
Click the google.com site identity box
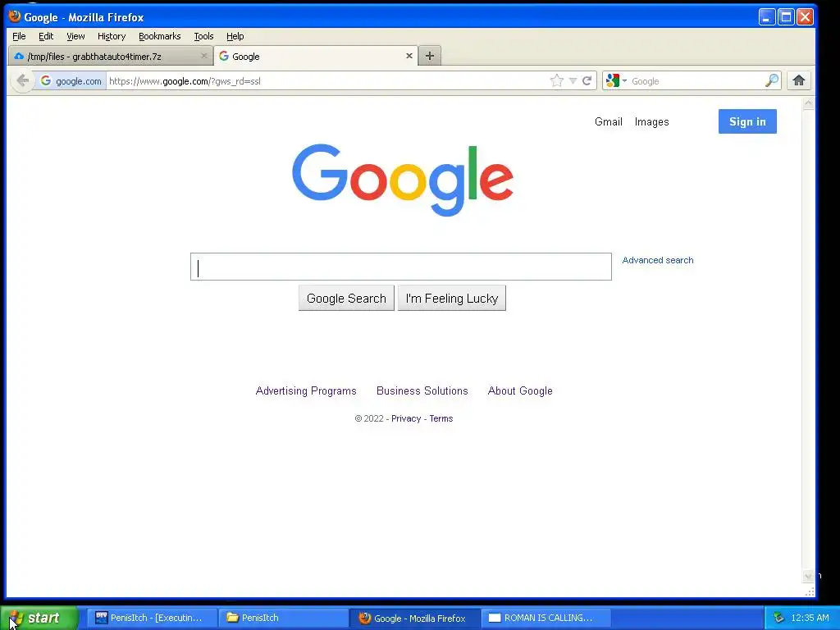71,81
